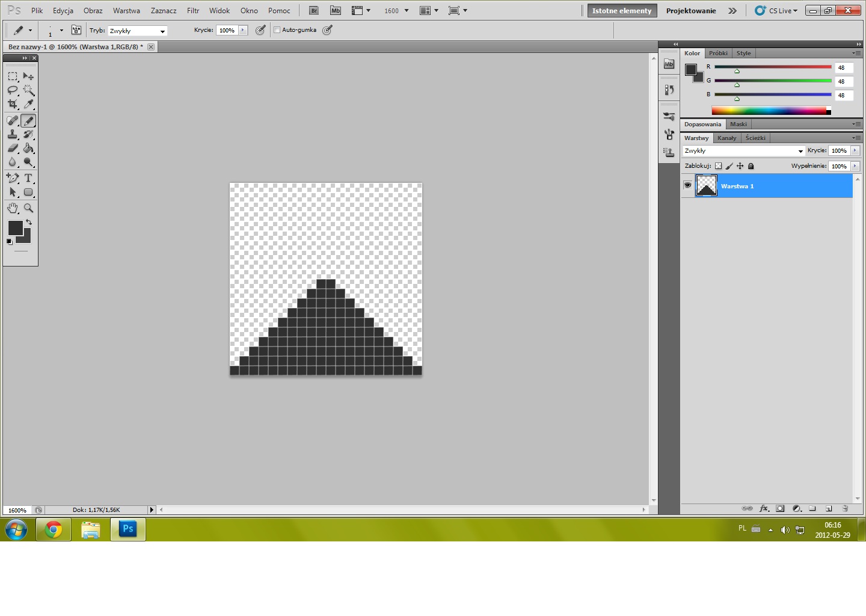The width and height of the screenshot is (866, 616).
Task: Add a layer mask in Layers panel
Action: 780,508
